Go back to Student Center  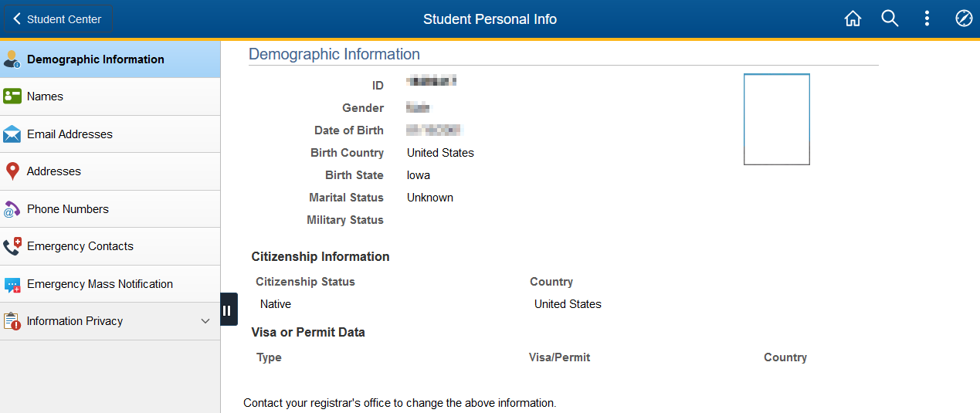pyautogui.click(x=57, y=19)
